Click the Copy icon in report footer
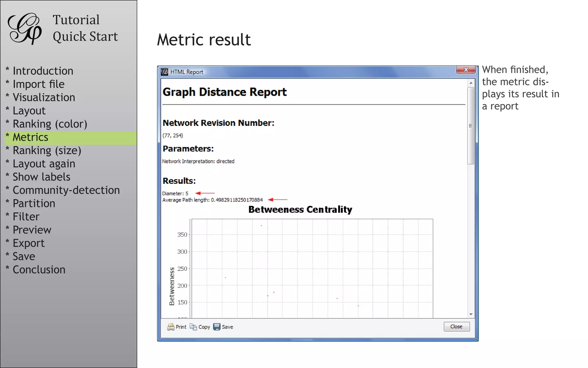The height and width of the screenshot is (368, 588). click(x=193, y=327)
